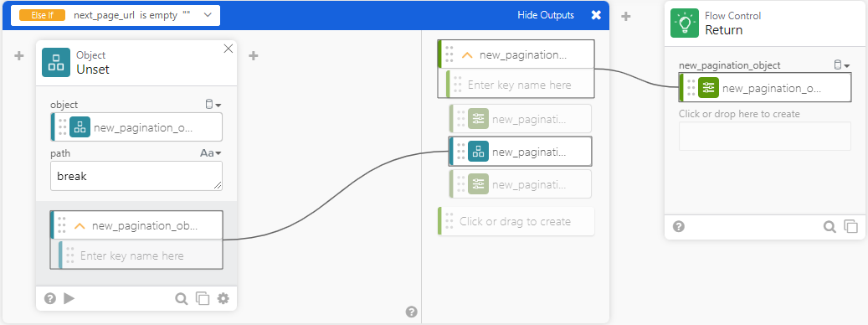Click the copy icon on the Return card
The width and height of the screenshot is (868, 325).
850,226
